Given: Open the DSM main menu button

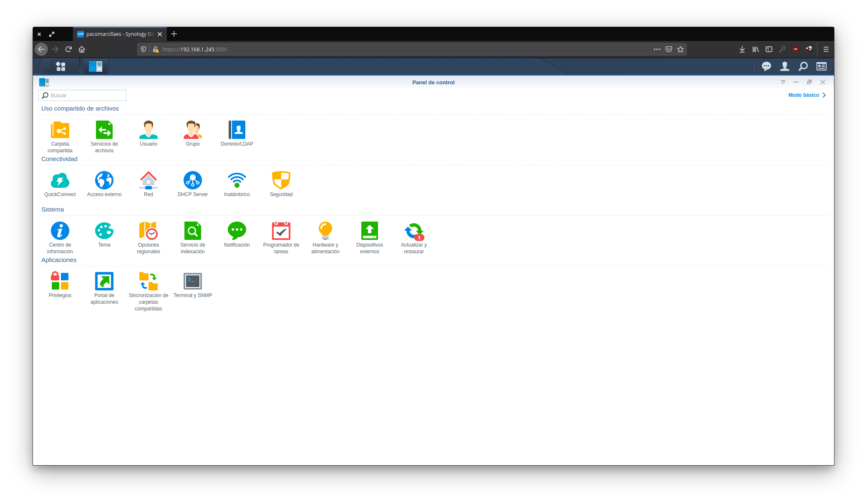Looking at the screenshot, I should (60, 66).
